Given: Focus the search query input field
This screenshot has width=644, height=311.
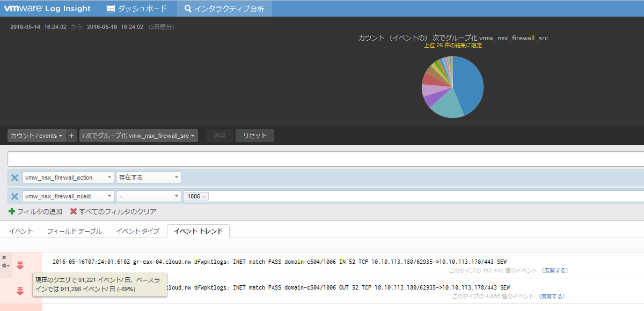Looking at the screenshot, I should point(326,159).
